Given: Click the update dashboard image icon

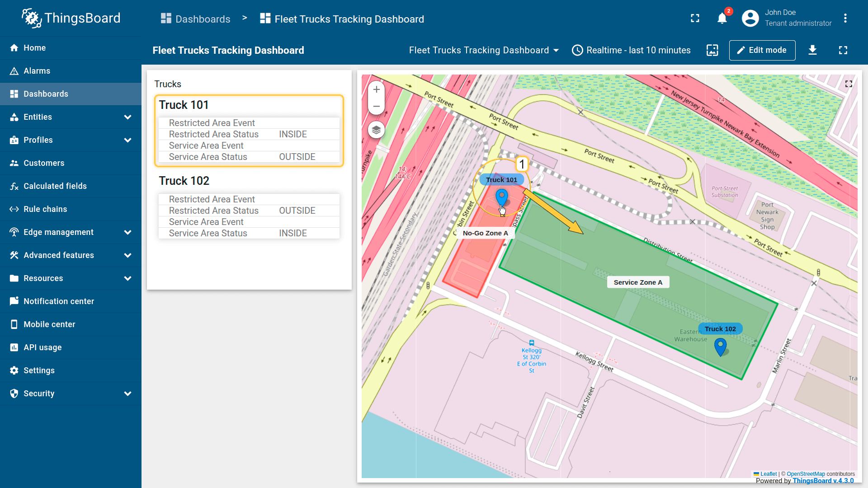Looking at the screenshot, I should click(x=712, y=50).
